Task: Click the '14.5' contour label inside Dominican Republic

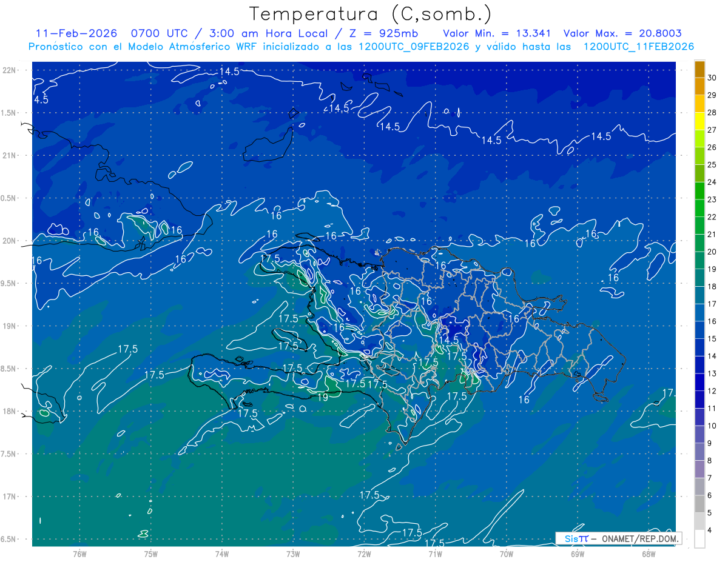Action: pos(449,341)
